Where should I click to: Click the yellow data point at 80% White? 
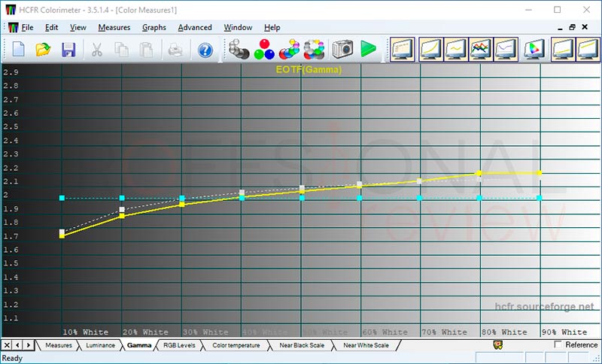coord(479,173)
